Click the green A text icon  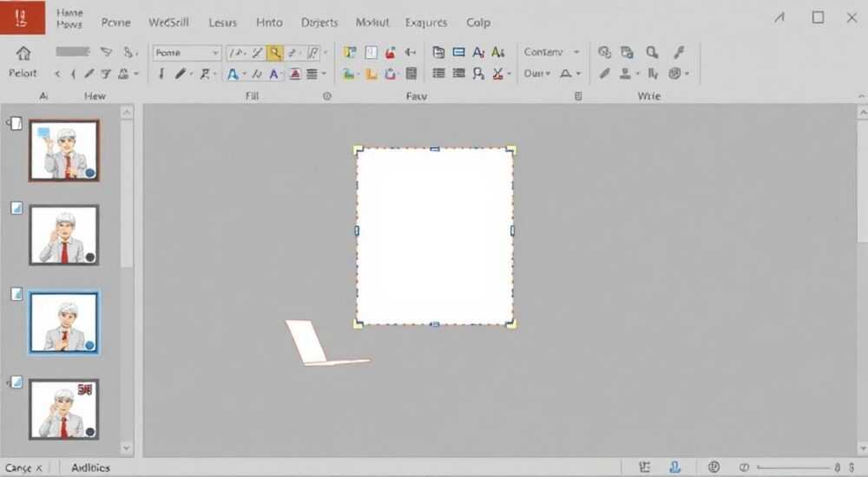(498, 52)
